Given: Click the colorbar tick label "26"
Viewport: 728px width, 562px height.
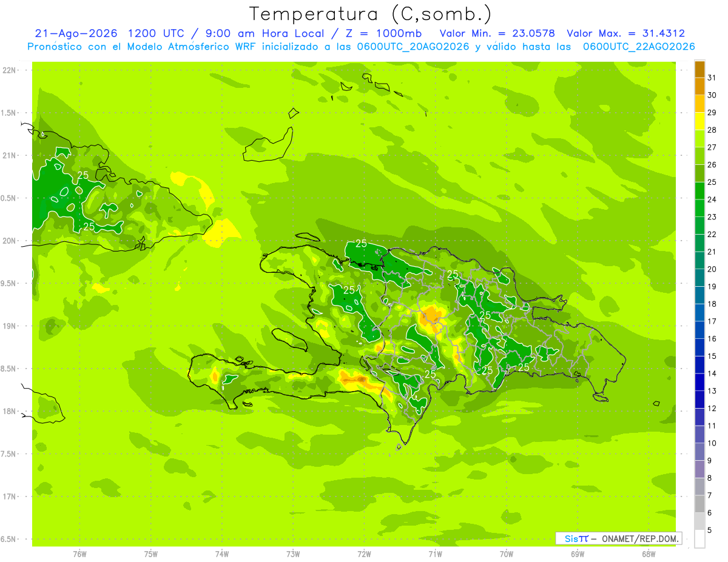Looking at the screenshot, I should (x=712, y=164).
